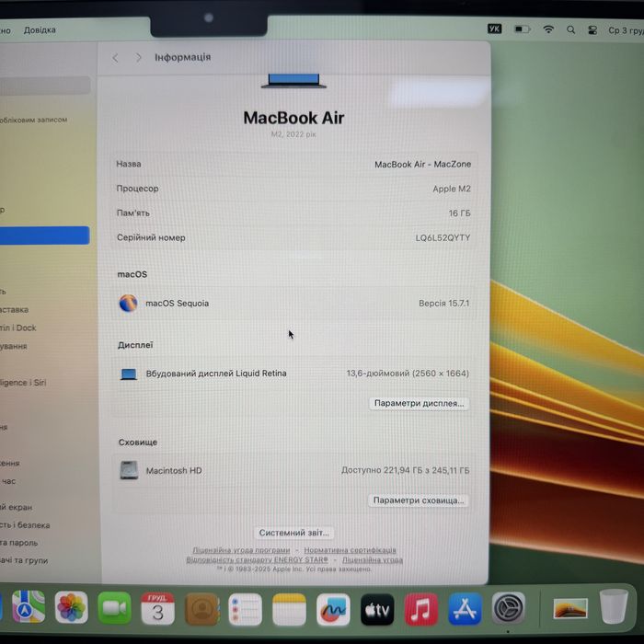The height and width of the screenshot is (644, 644).
Task: Click Параметри дисплея button
Action: point(419,403)
